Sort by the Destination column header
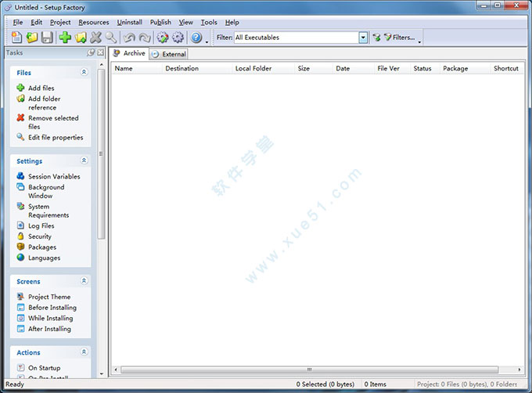Screen dimensions: 532x393 click(x=197, y=69)
